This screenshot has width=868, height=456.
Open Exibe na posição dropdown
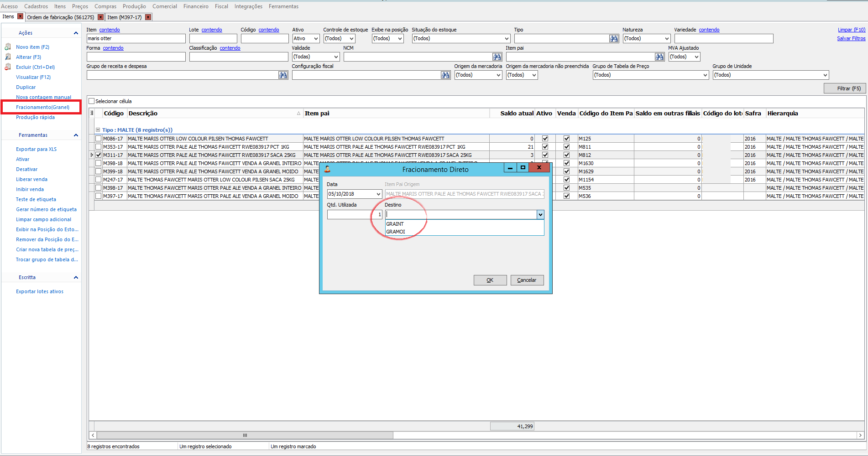pos(400,39)
